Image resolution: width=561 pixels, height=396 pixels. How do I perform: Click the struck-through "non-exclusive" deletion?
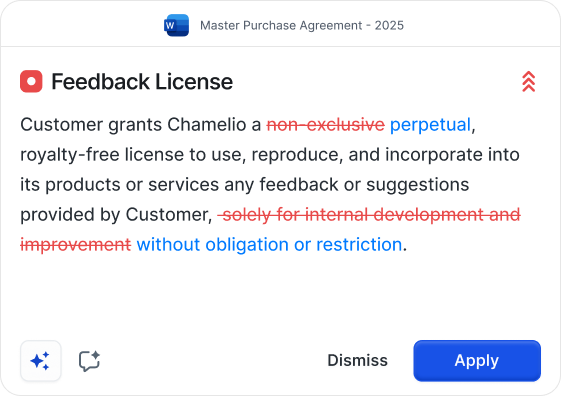pyautogui.click(x=326, y=125)
